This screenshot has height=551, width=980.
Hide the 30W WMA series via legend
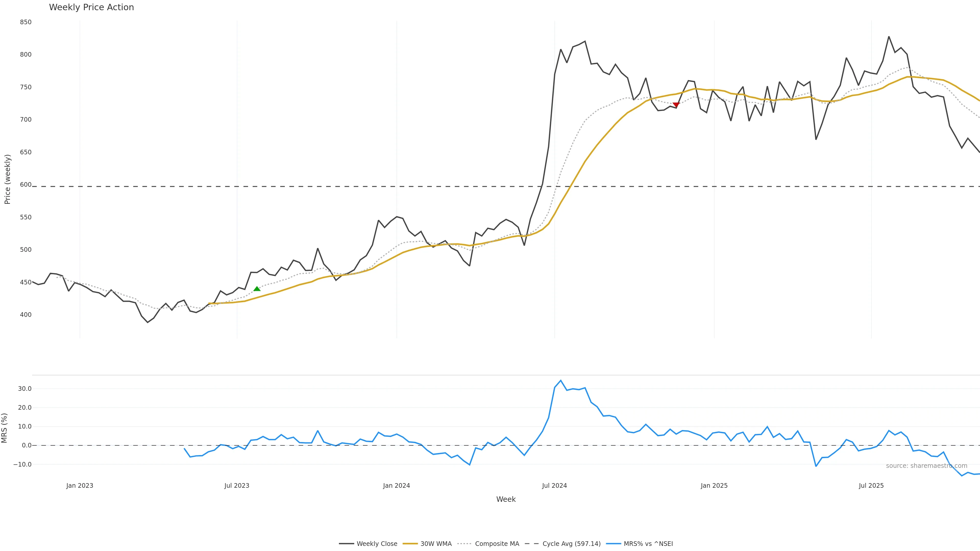(436, 544)
